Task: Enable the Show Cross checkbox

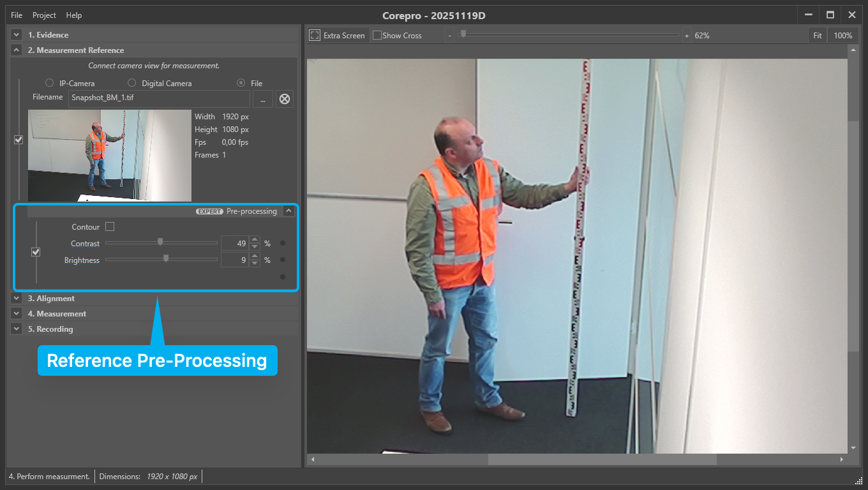Action: click(377, 35)
